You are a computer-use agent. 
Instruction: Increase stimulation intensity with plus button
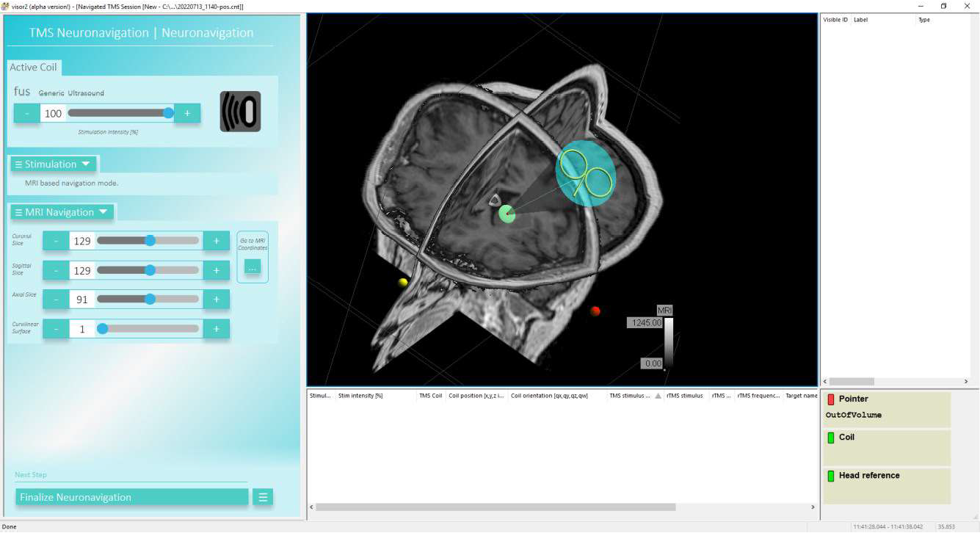tap(187, 114)
